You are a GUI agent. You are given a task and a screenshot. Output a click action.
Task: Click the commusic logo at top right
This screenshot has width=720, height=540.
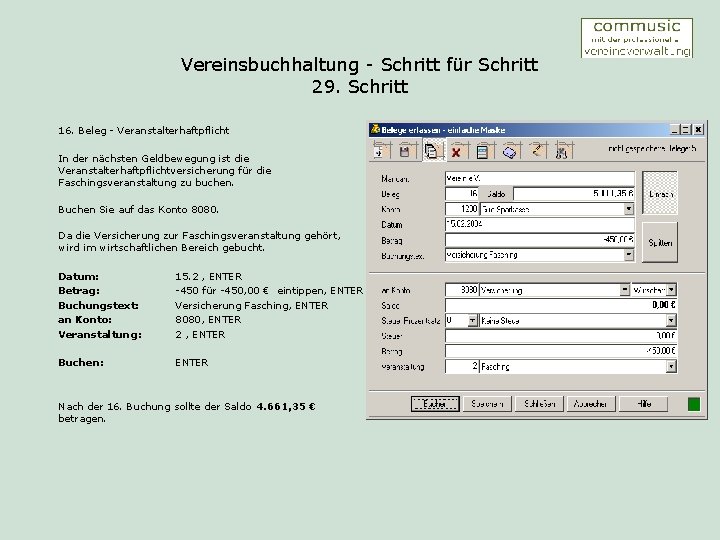tap(637, 38)
